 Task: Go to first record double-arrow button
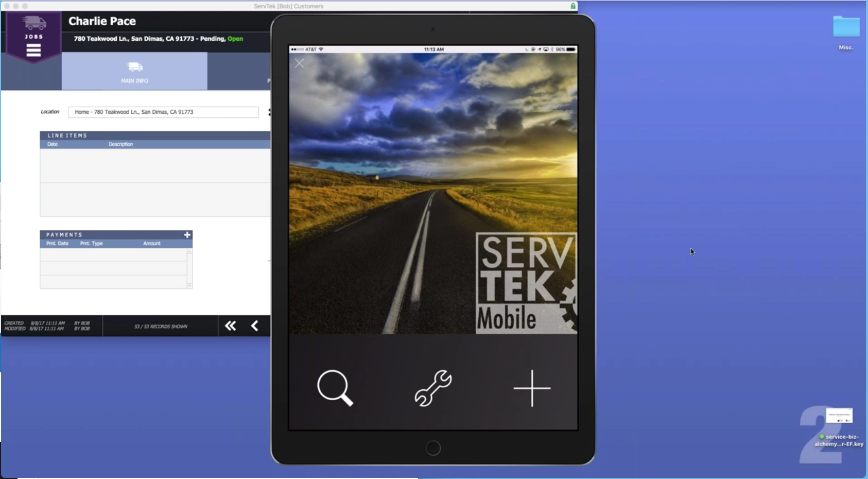click(230, 326)
